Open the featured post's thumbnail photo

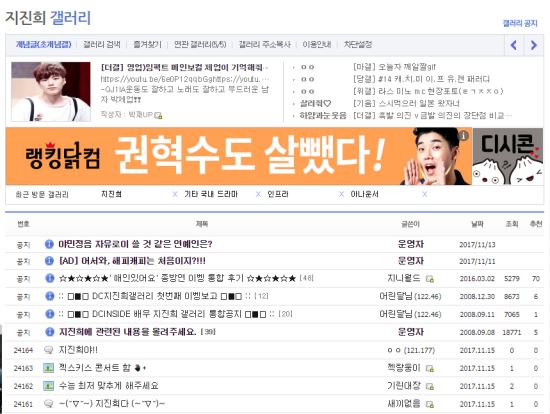pyautogui.click(x=51, y=92)
